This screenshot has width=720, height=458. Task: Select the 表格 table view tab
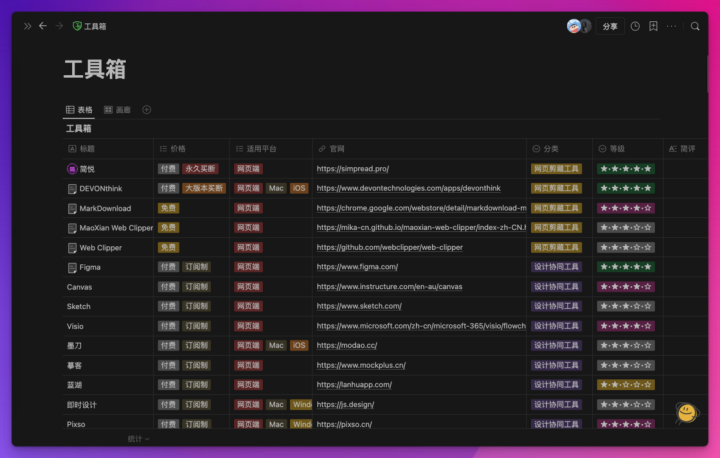pyautogui.click(x=79, y=110)
